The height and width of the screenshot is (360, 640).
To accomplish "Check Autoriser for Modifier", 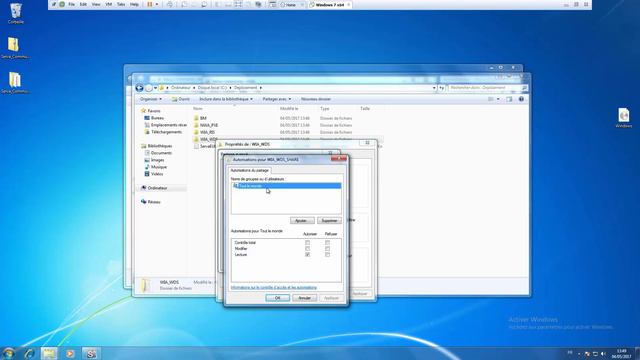I will [x=307, y=249].
